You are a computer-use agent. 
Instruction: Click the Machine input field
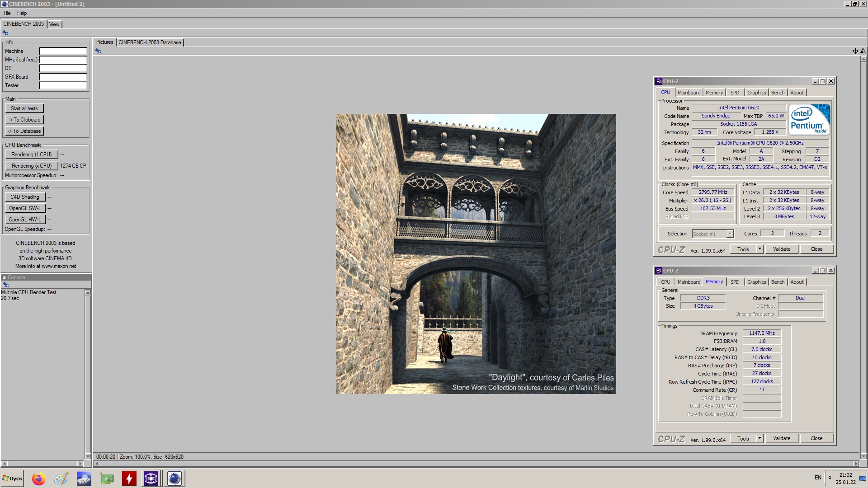tap(63, 51)
